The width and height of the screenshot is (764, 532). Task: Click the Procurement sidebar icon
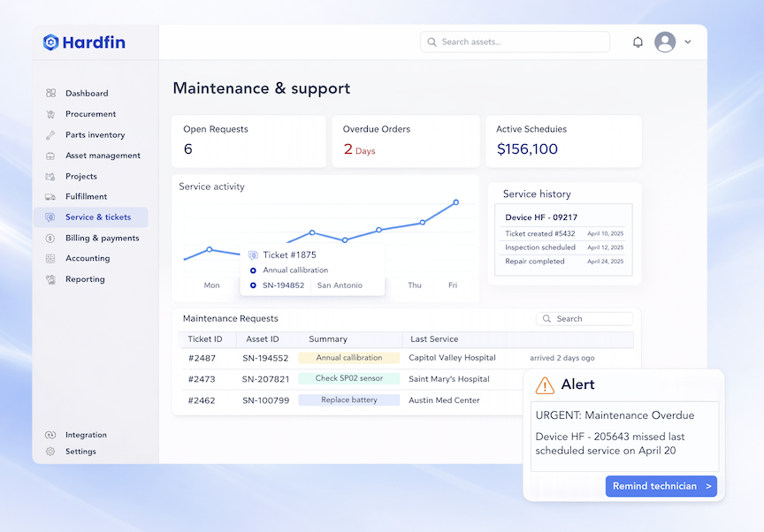[50, 114]
